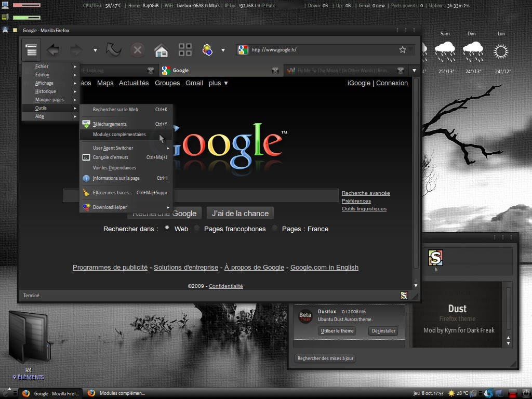The image size is (532, 399).
Task: Open the Connexion link
Action: pyautogui.click(x=392, y=83)
